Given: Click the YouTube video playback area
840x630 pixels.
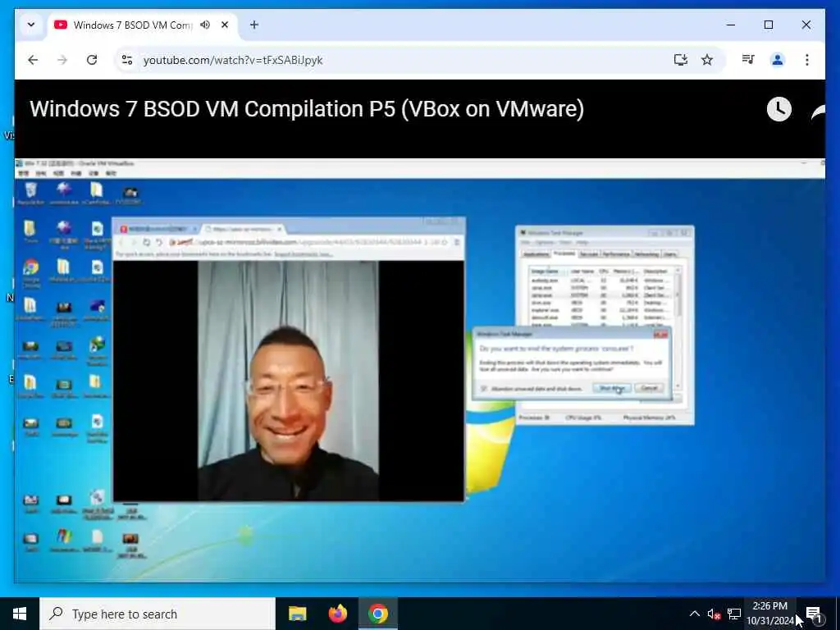Looking at the screenshot, I should pos(420,370).
